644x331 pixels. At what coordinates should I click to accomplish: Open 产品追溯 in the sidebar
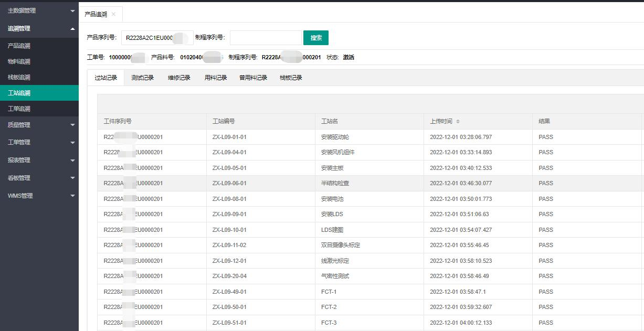[19, 46]
